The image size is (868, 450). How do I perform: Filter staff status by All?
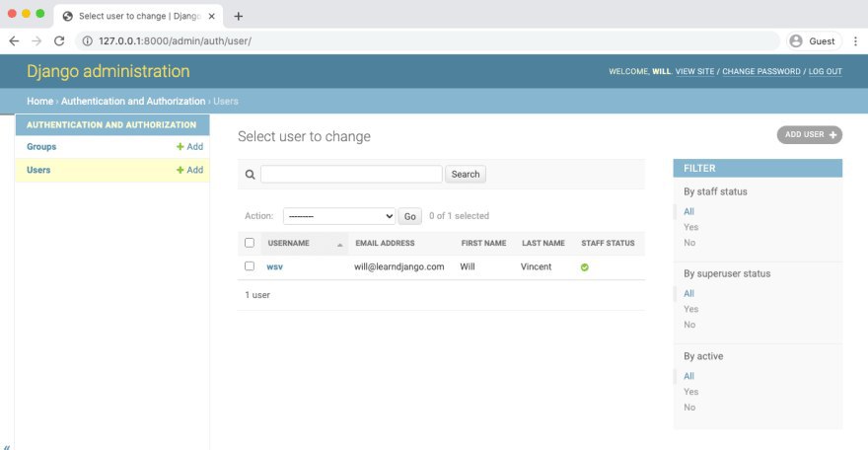pyautogui.click(x=688, y=211)
